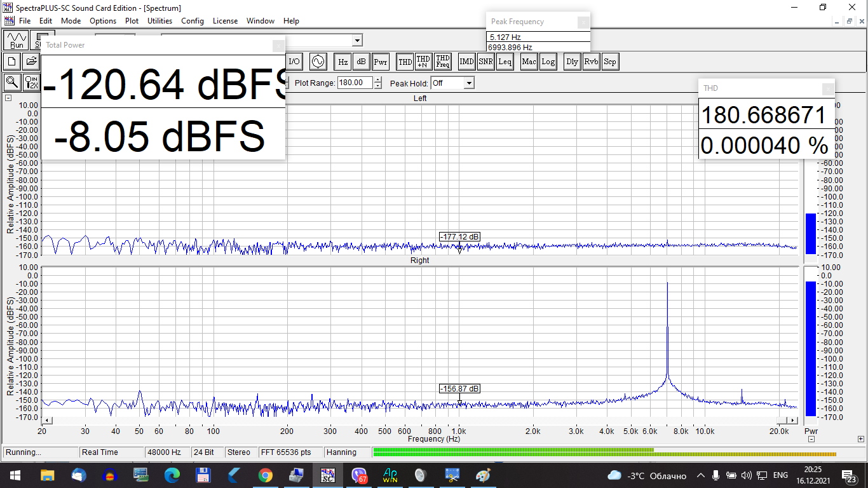Click the Open folder icon

coord(31,62)
